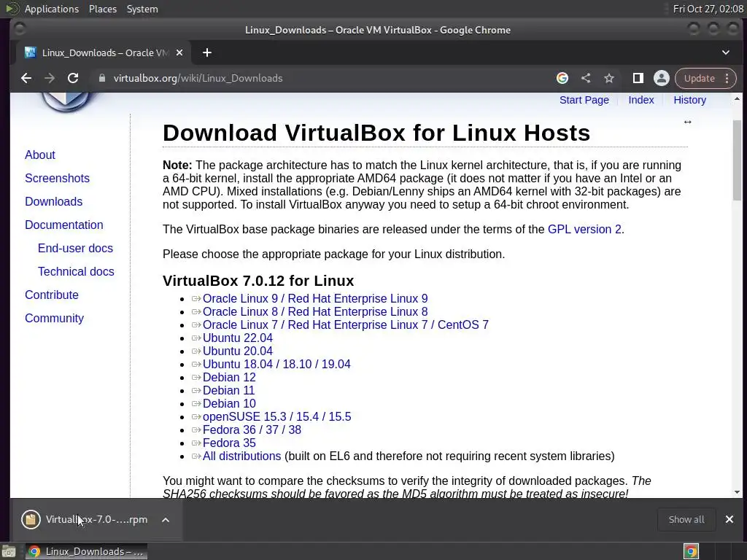Screen dimensions: 747x560
Task: Click the Google icon in address bar
Action: point(562,78)
